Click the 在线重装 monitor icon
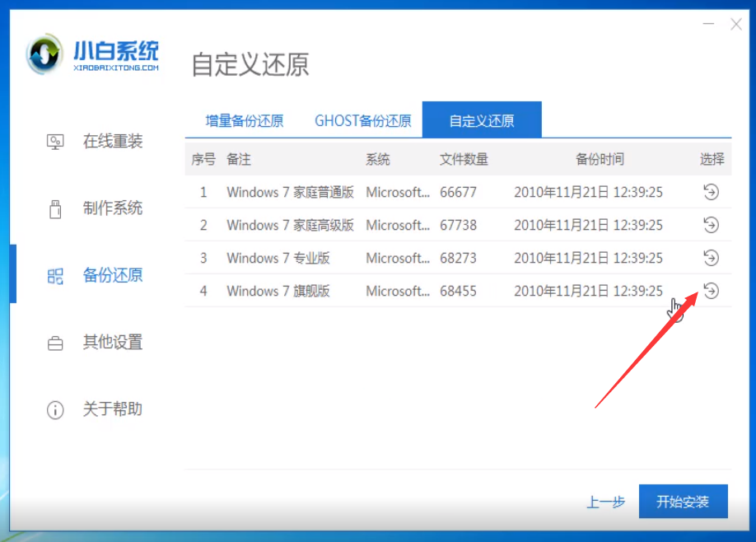756x542 pixels. click(55, 142)
